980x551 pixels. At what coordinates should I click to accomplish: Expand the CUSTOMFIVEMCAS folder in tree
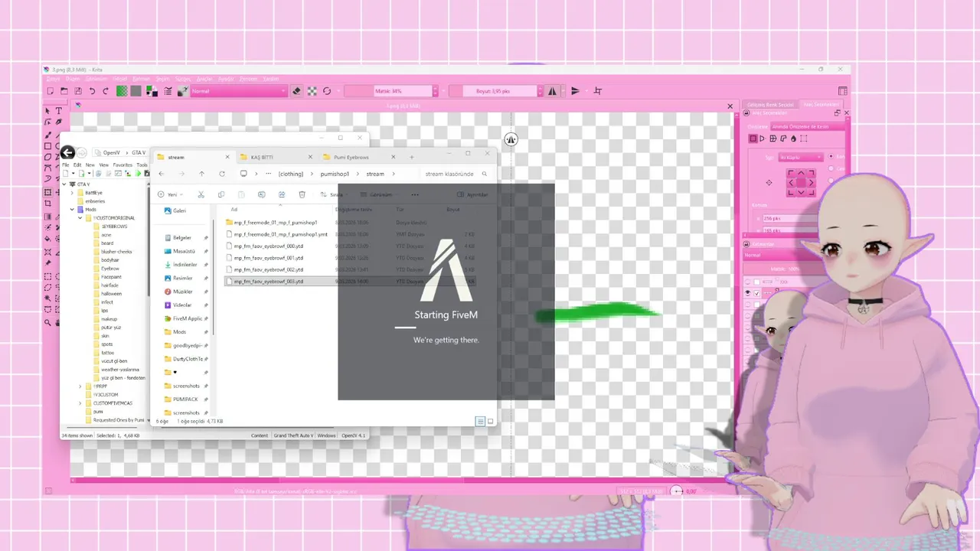tap(80, 403)
